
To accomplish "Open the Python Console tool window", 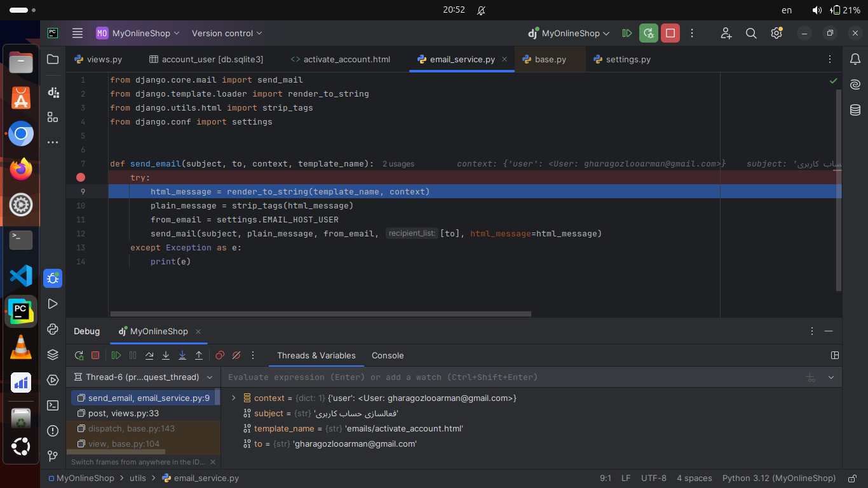I will (53, 329).
